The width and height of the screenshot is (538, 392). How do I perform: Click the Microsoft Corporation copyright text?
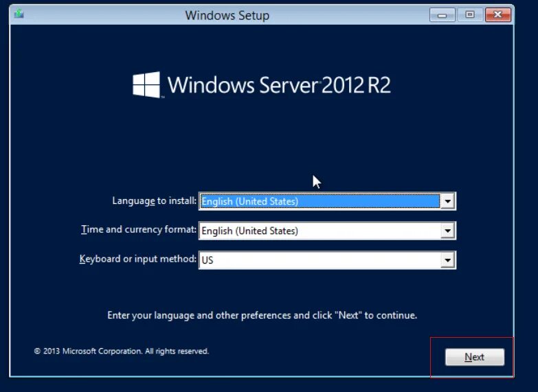pos(122,351)
